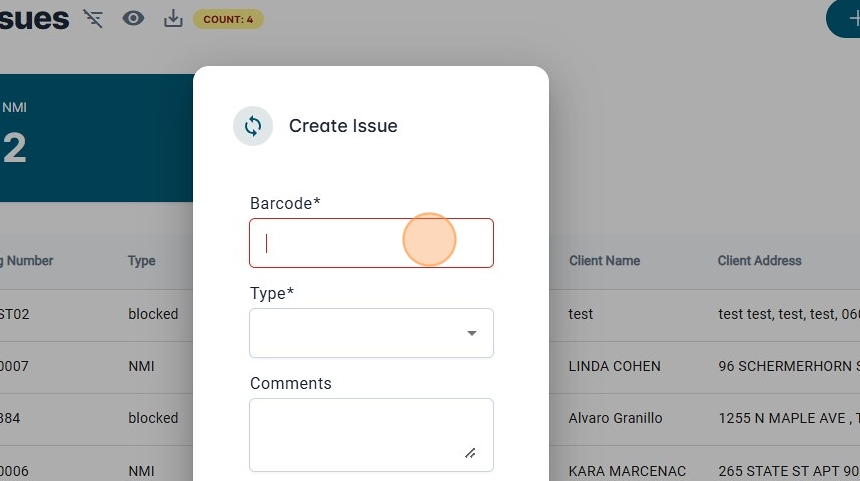Expand the Type dropdown arrow
Viewport: 860px width, 481px height.
point(472,333)
